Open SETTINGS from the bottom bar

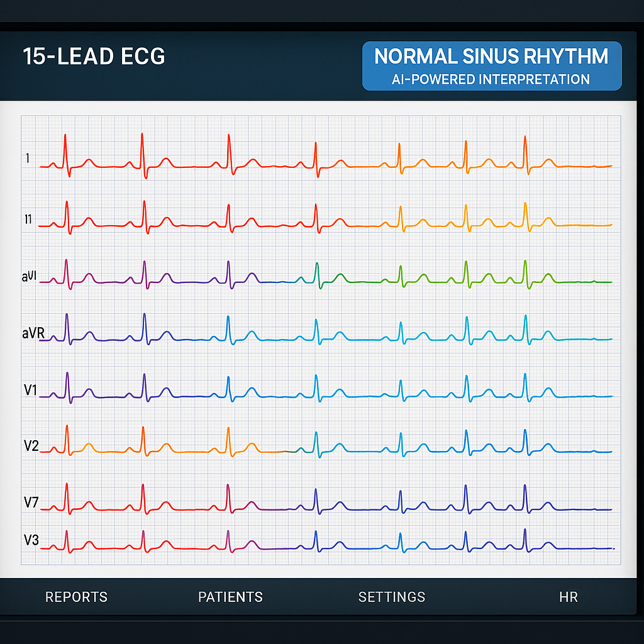pos(392,597)
